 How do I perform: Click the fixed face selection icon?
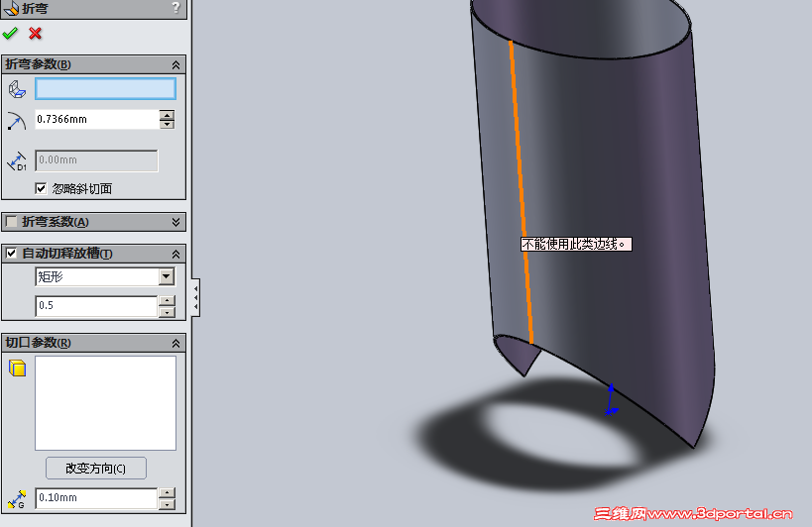click(17, 89)
